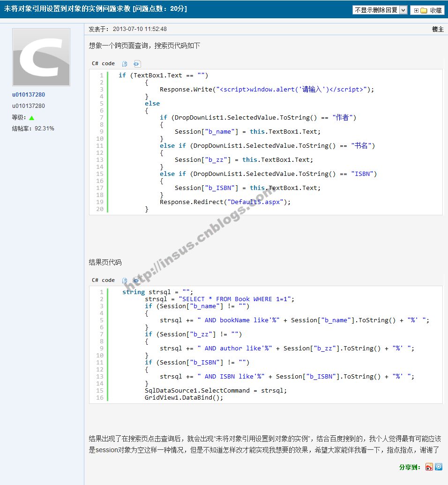Click the grey u010137280 nickname text
This screenshot has width=448, height=485.
click(29, 106)
